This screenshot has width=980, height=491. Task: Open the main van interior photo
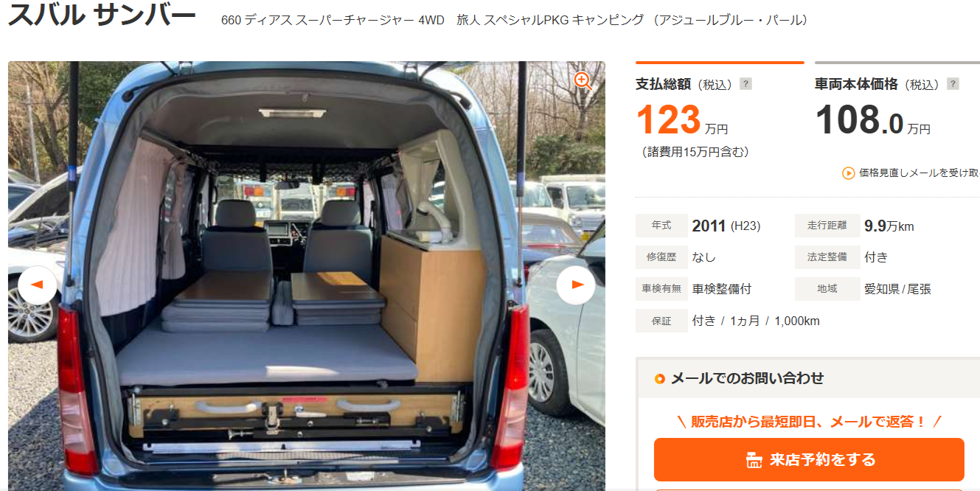point(307,276)
